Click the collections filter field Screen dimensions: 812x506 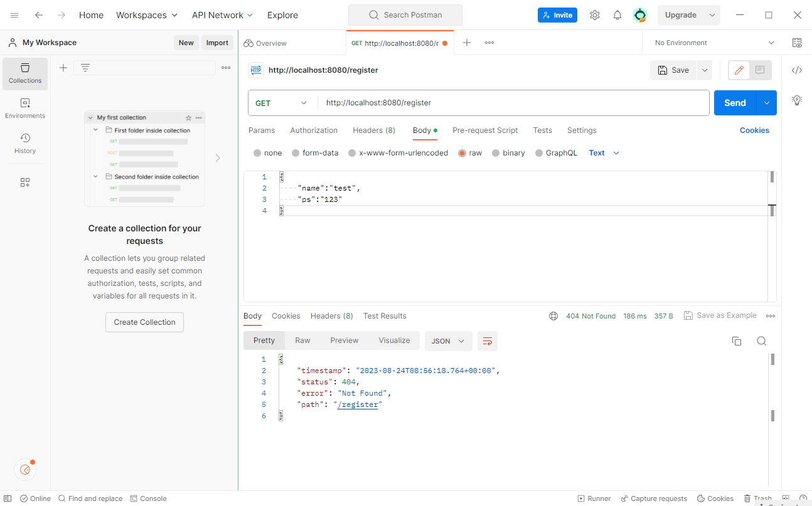(144, 68)
